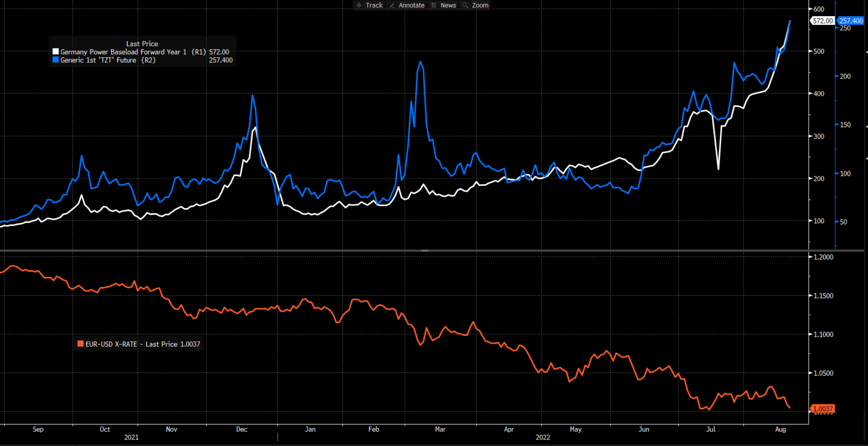The width and height of the screenshot is (868, 446).
Task: Open the News list icon
Action: point(434,5)
